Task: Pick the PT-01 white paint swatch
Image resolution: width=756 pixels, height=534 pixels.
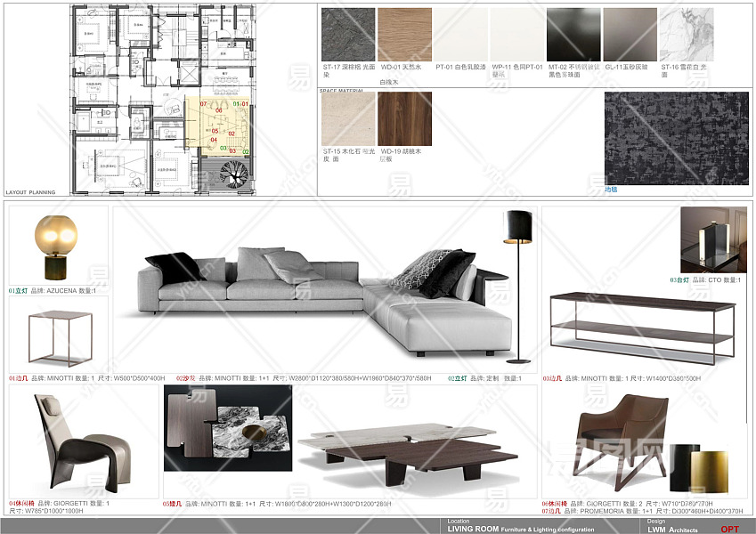Action: tap(461, 35)
